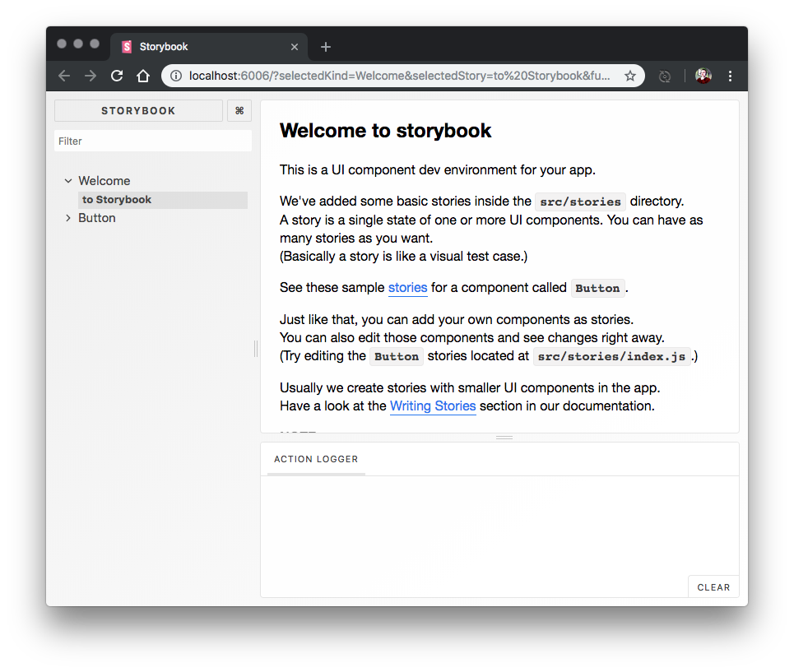The image size is (794, 672).
Task: Select the Action Logger tab
Action: tap(316, 459)
